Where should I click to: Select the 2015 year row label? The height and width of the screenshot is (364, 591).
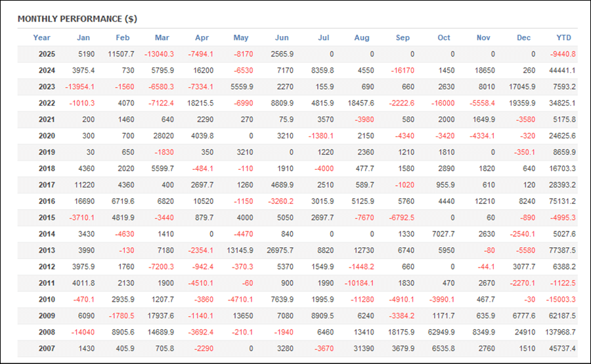(47, 218)
